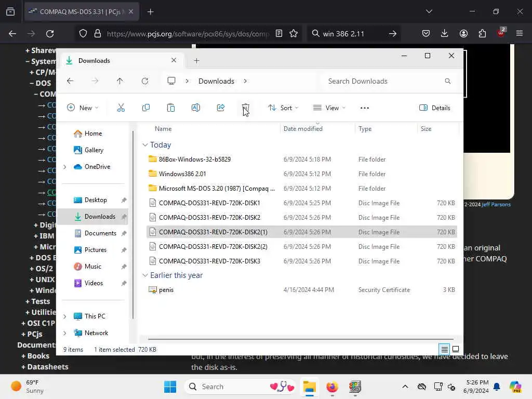
Task: Select the COMPAQ MS-DOS 3.31 Firefox tab
Action: pyautogui.click(x=81, y=12)
